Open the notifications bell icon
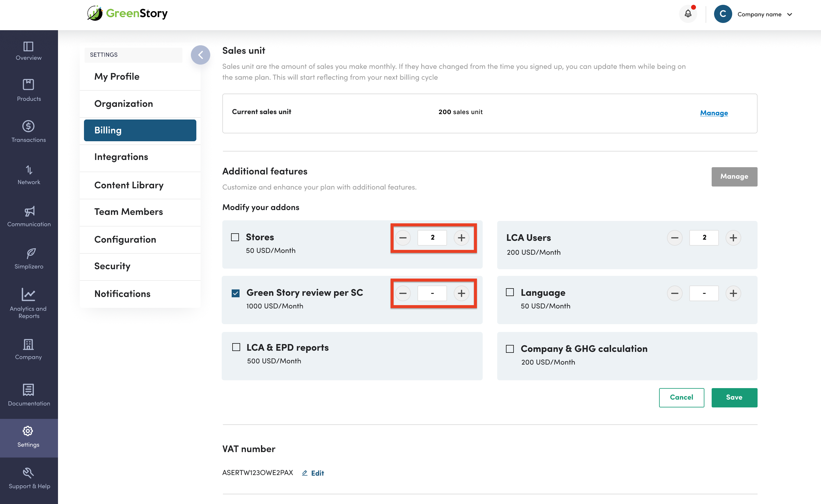 pyautogui.click(x=688, y=14)
